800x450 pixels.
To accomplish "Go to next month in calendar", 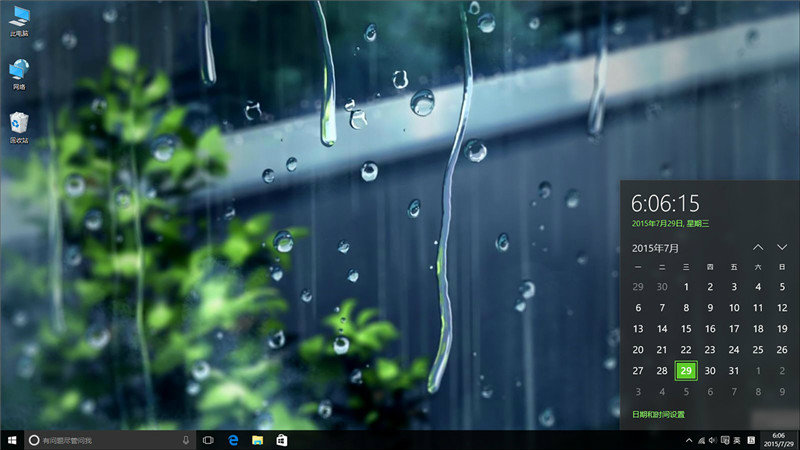I will pos(782,247).
